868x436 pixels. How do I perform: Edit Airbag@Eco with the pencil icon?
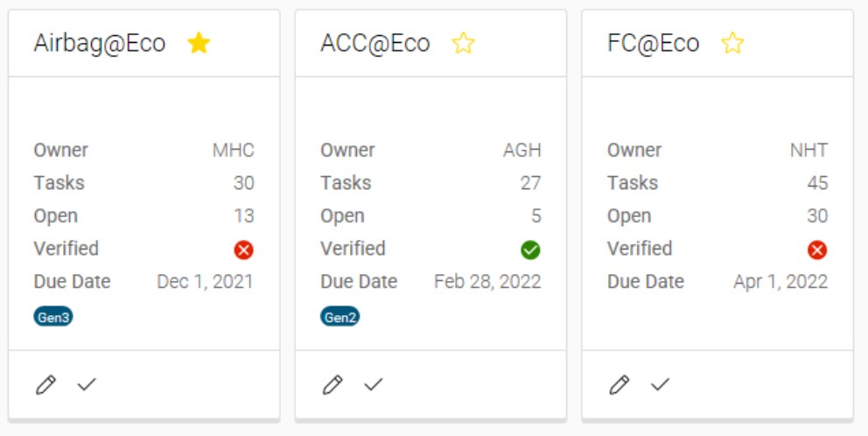[x=46, y=384]
